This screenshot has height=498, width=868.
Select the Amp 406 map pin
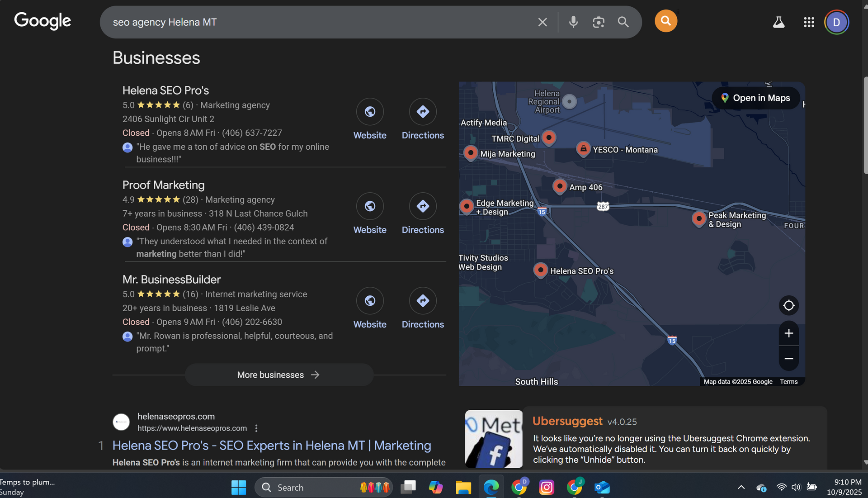[560, 186]
